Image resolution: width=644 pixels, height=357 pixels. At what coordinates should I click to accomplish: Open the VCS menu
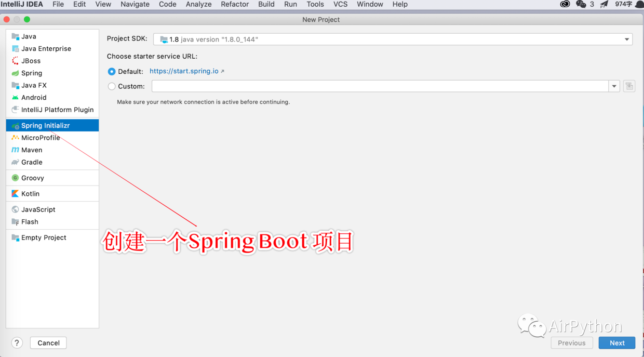point(340,4)
